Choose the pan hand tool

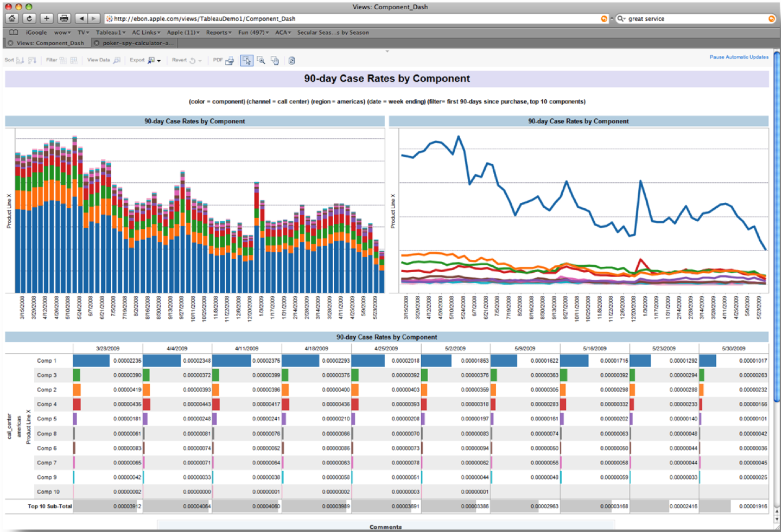click(x=275, y=61)
